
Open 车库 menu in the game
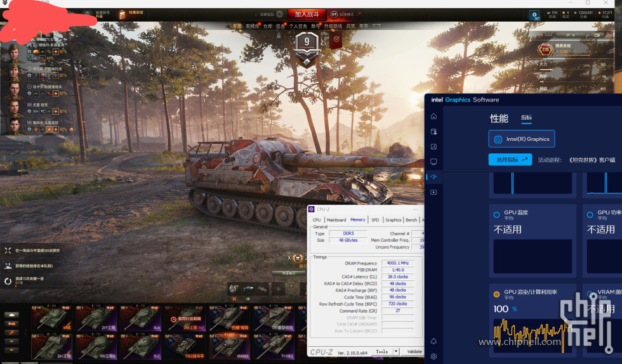click(x=237, y=26)
